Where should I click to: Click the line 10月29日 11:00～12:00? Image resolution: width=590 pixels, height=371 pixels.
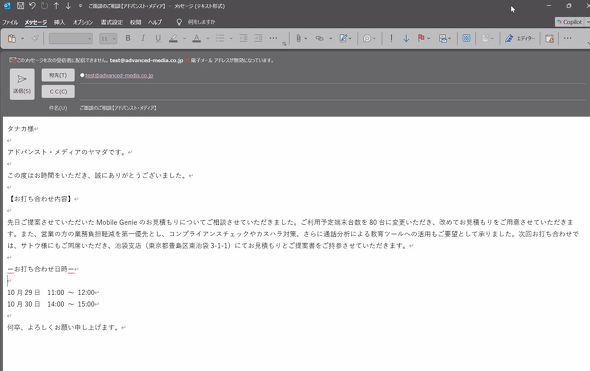click(51, 292)
